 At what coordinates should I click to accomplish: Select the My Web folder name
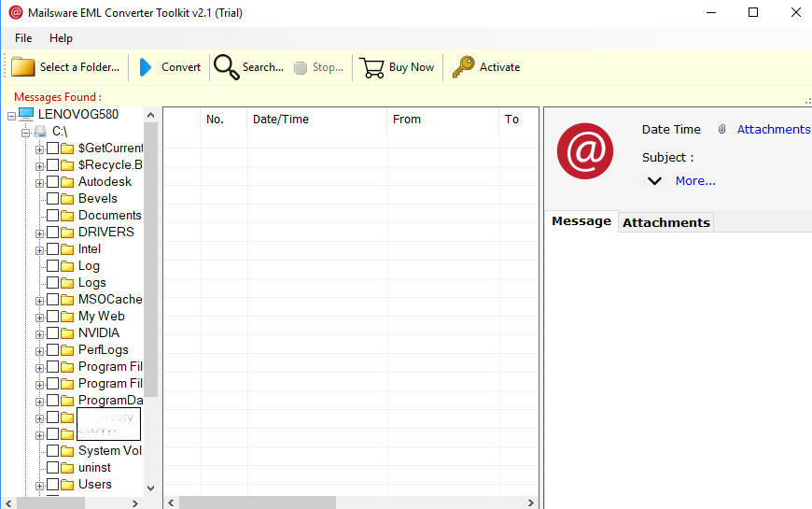coord(102,317)
